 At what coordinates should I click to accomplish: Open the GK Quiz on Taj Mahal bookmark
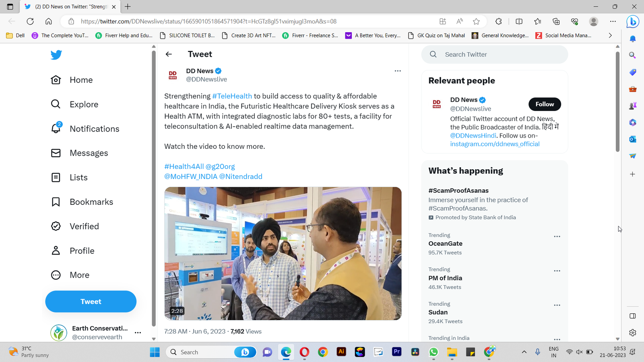[437, 35]
